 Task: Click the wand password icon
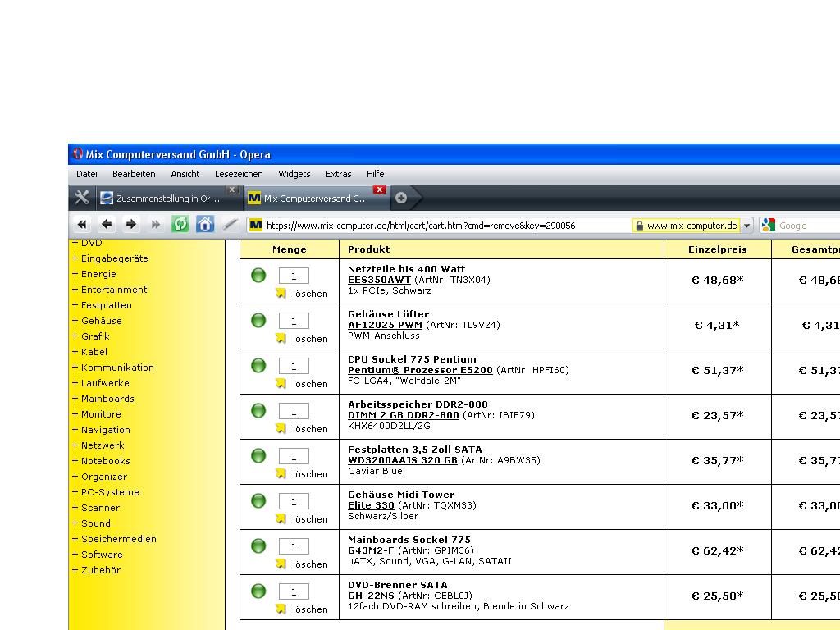(x=230, y=225)
